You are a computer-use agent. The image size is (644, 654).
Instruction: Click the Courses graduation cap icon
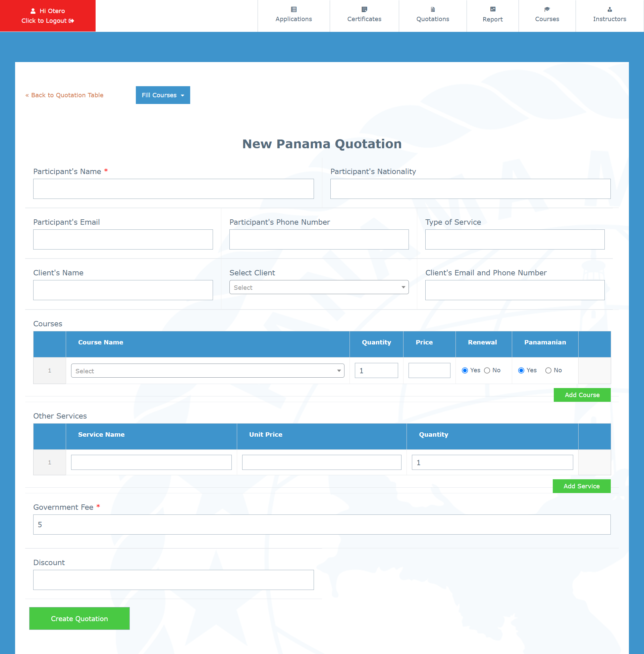[547, 9]
